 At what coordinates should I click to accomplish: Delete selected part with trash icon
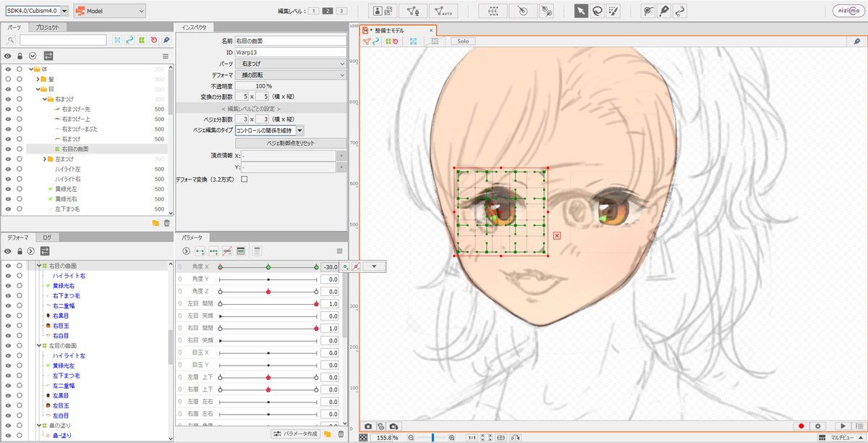pyautogui.click(x=166, y=224)
